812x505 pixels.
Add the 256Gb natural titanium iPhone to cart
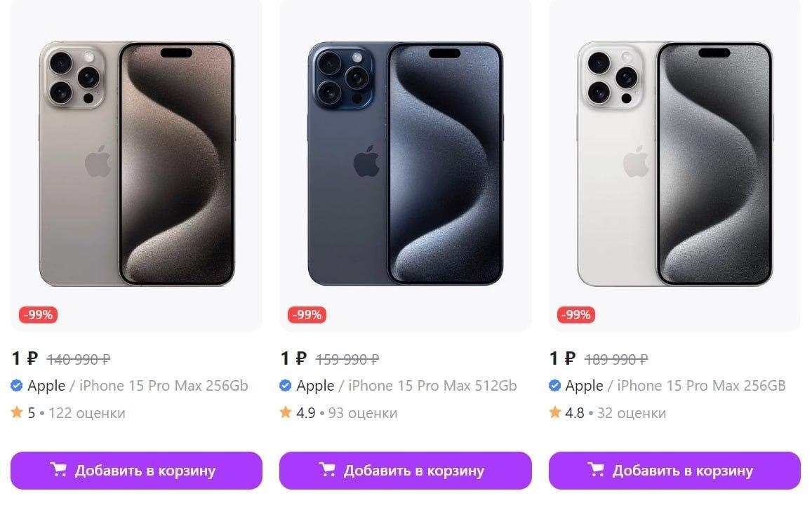point(136,471)
